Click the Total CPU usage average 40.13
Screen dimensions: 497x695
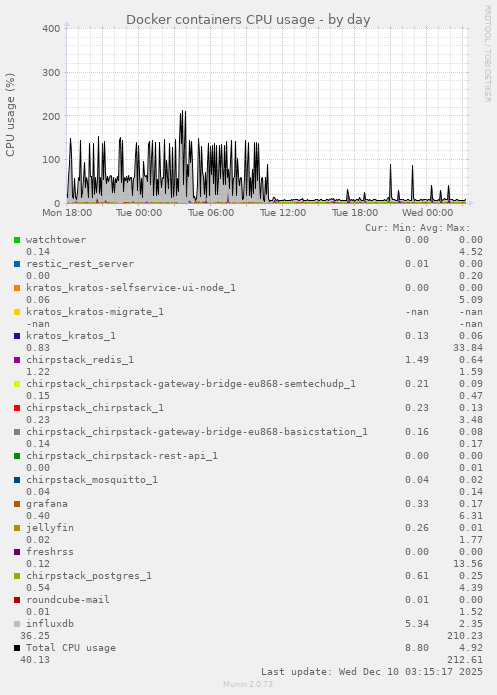pos(35,660)
